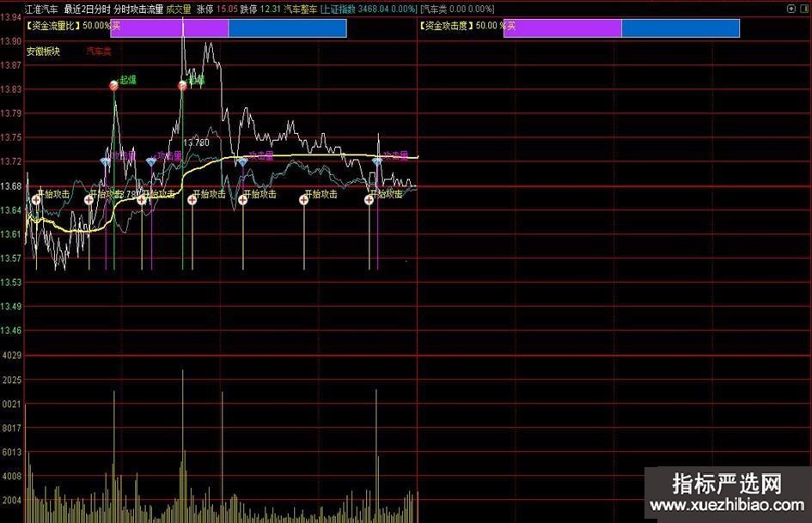Click the second red 起爆 marker ball
The image size is (812, 523).
pos(182,85)
